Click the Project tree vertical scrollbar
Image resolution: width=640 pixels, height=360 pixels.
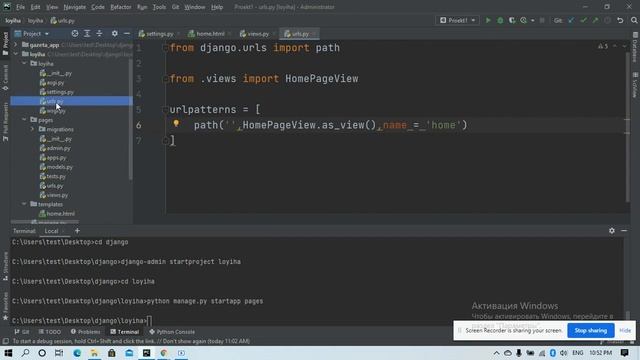(x=131, y=118)
